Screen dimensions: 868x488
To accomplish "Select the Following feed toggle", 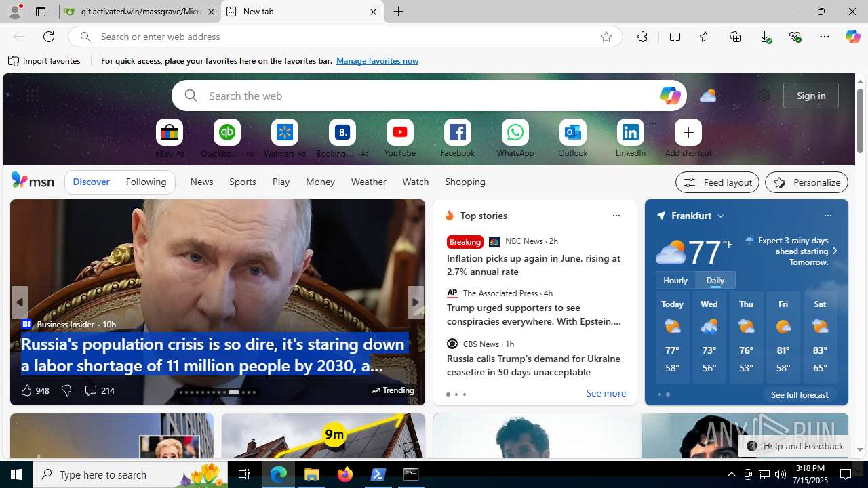I will tap(146, 182).
